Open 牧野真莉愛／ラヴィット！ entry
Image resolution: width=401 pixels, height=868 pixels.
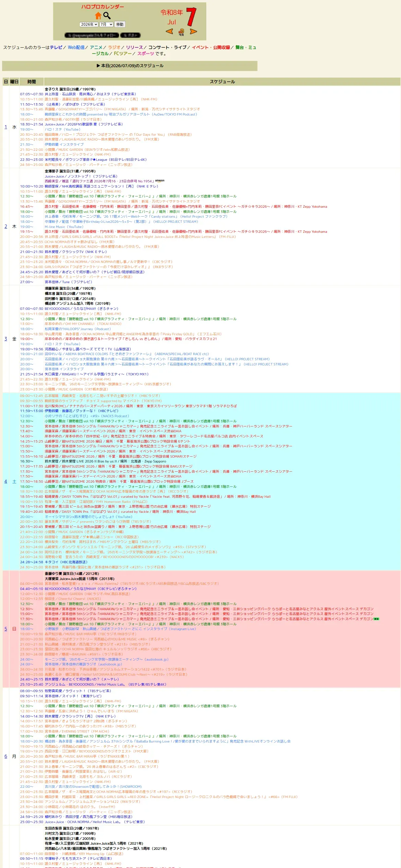[78, 691]
